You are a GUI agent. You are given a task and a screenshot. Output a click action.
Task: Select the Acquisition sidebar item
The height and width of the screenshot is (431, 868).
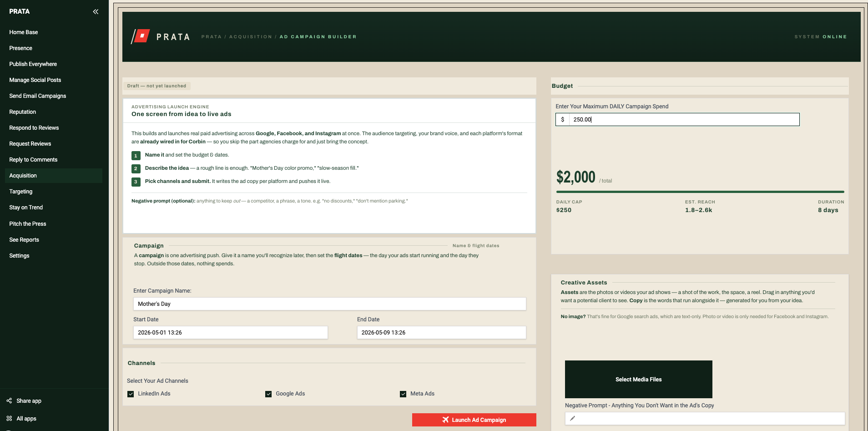click(x=54, y=176)
